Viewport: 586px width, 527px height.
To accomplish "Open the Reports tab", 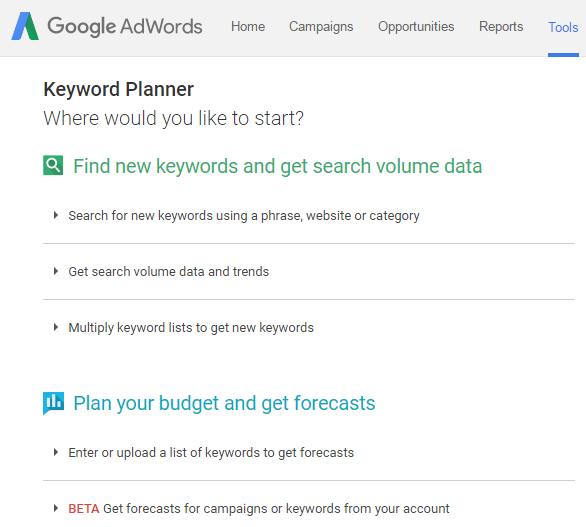I will [x=501, y=27].
